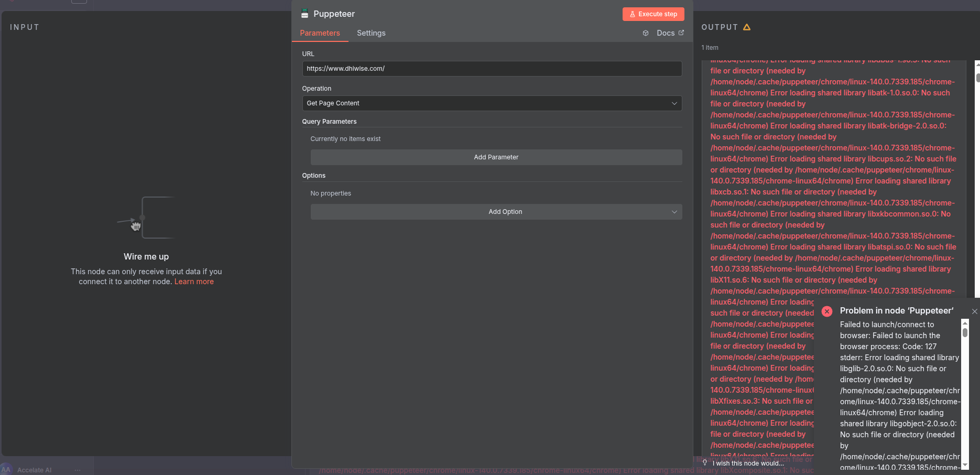
Task: Click the 'Wire me up' connector illustration
Action: pos(146,218)
